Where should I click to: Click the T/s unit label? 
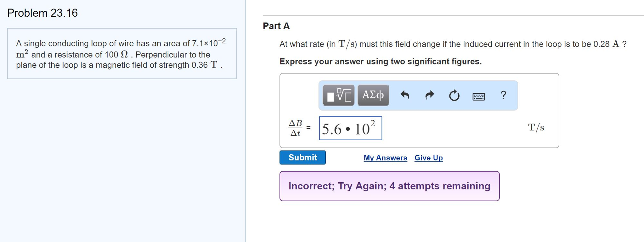coord(535,127)
